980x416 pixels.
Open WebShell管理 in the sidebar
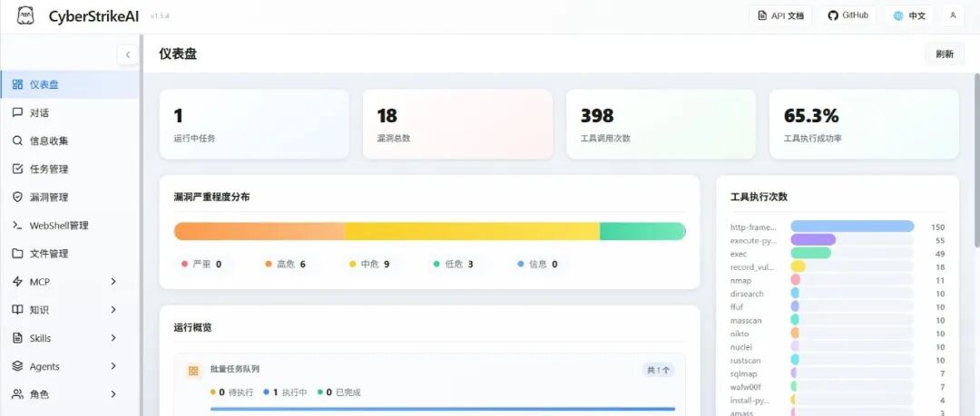coord(69,225)
